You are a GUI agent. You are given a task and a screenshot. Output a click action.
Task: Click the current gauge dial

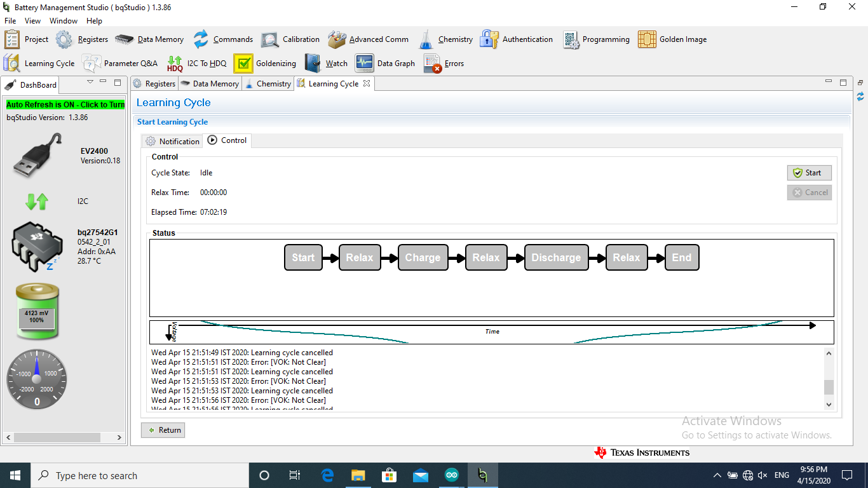pyautogui.click(x=37, y=379)
